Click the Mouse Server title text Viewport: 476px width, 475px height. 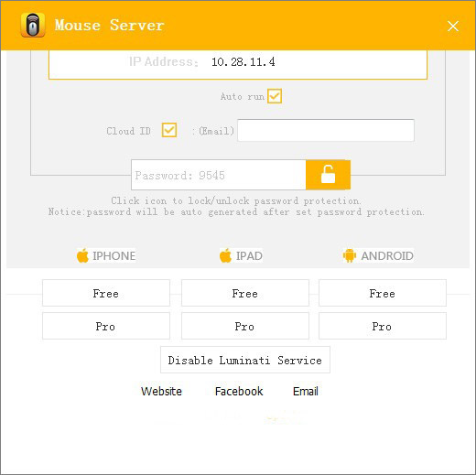[110, 26]
